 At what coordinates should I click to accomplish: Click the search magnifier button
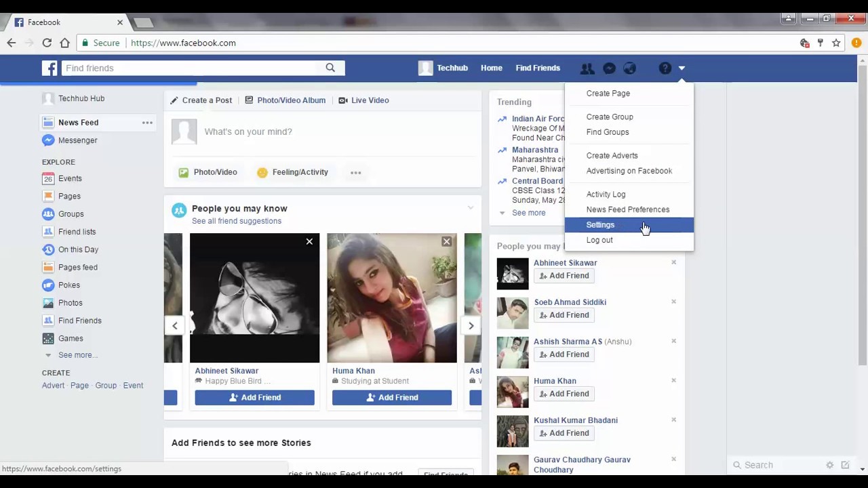[330, 68]
